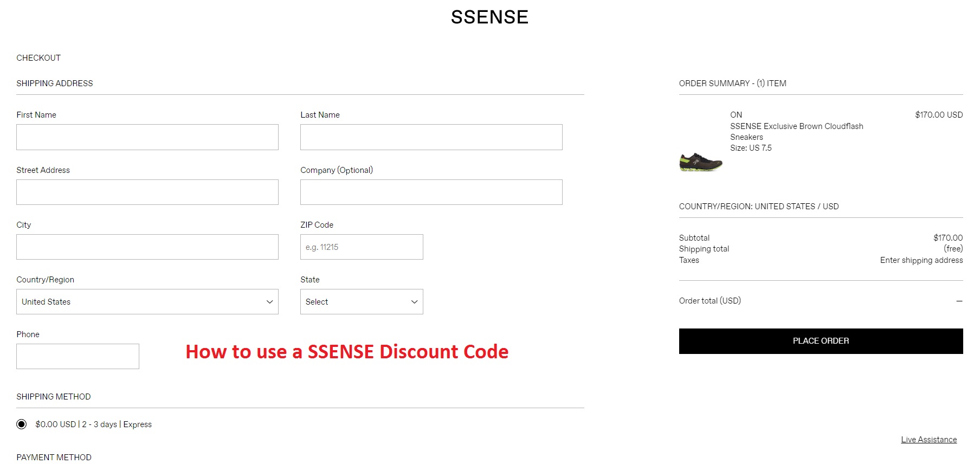Select the City text box

coord(147,247)
